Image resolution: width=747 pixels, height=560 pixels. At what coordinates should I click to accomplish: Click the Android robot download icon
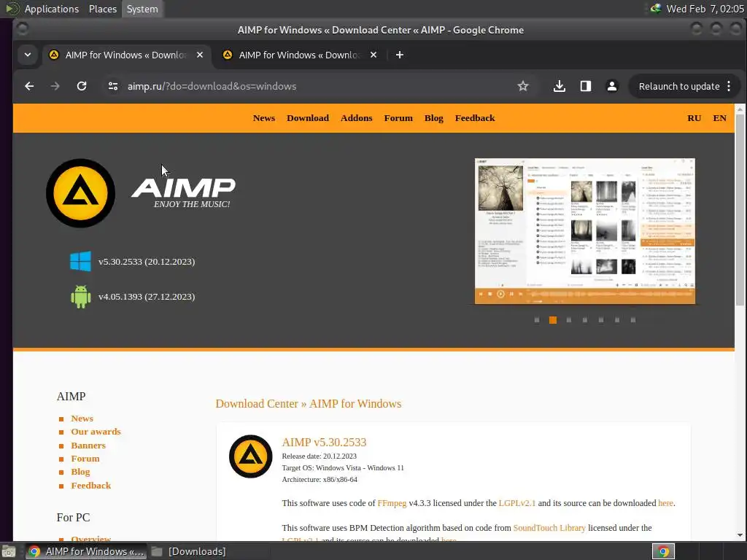[80, 297]
